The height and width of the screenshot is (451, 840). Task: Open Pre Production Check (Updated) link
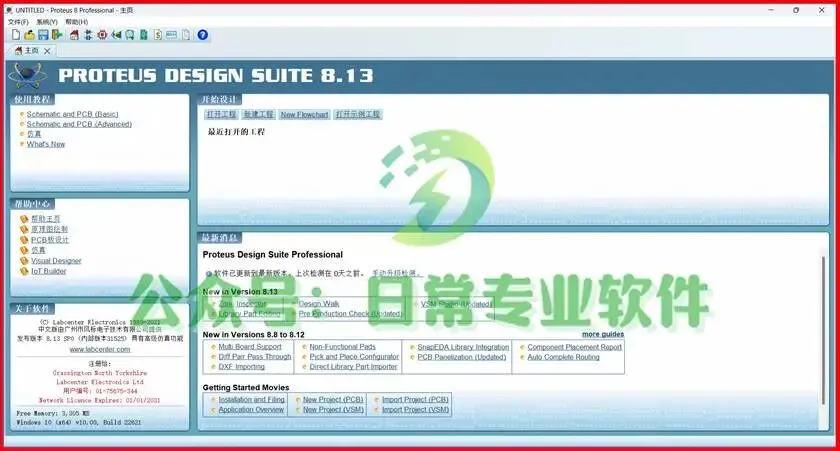click(x=350, y=314)
